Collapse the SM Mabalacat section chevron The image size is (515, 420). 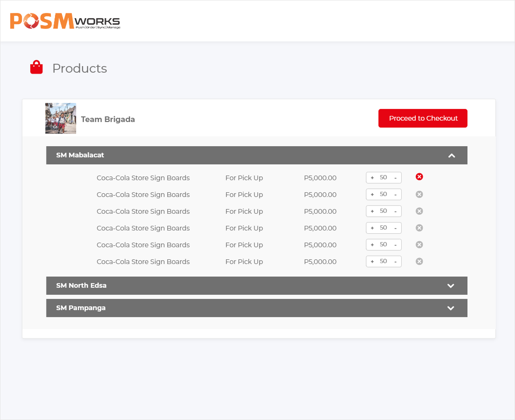click(452, 156)
